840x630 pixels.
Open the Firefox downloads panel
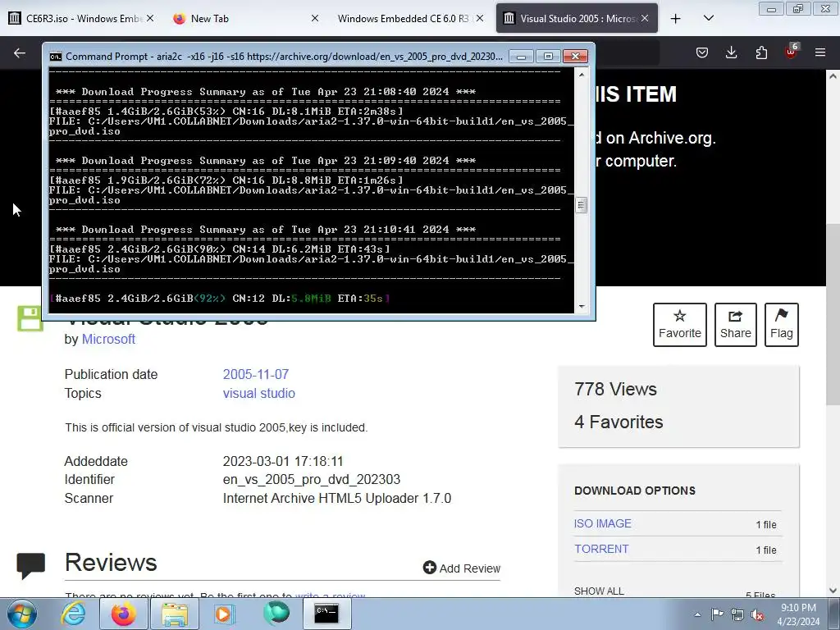(x=731, y=52)
